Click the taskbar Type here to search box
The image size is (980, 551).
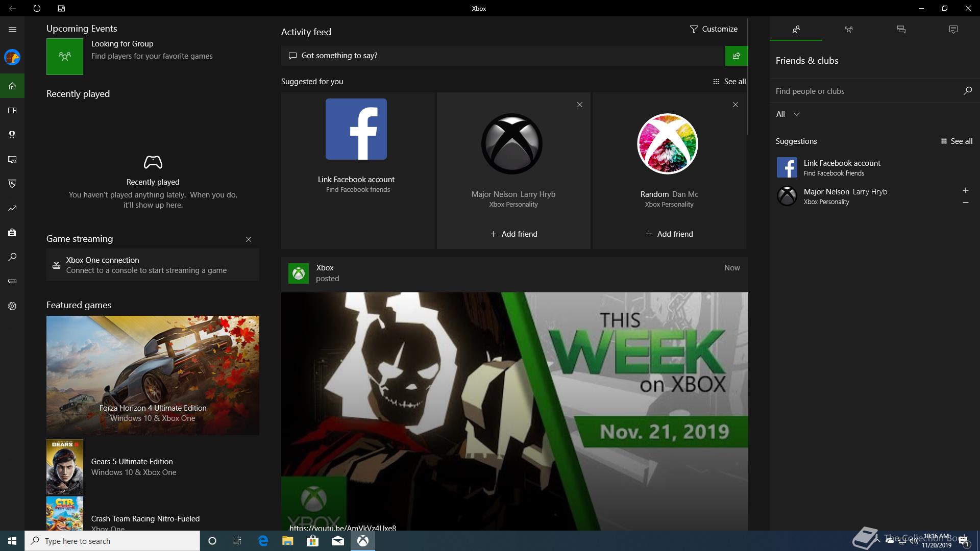pyautogui.click(x=112, y=541)
